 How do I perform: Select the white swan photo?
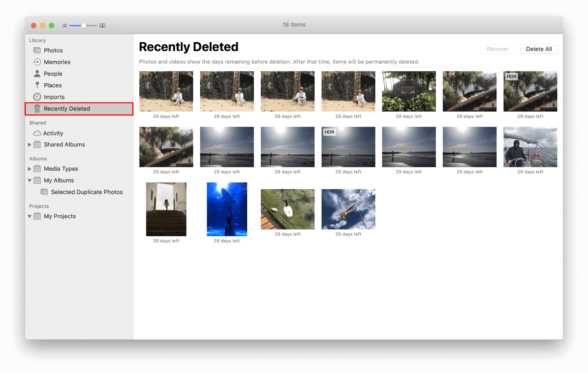pos(287,209)
